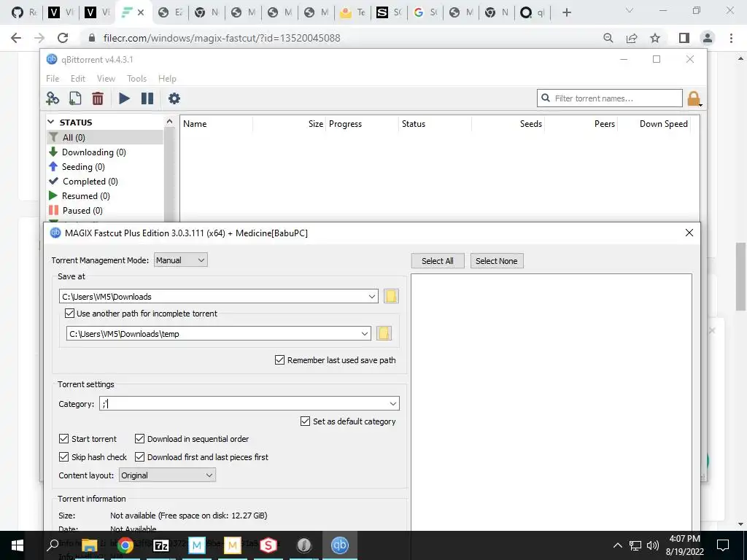Expand the Save at path dropdown

click(372, 296)
